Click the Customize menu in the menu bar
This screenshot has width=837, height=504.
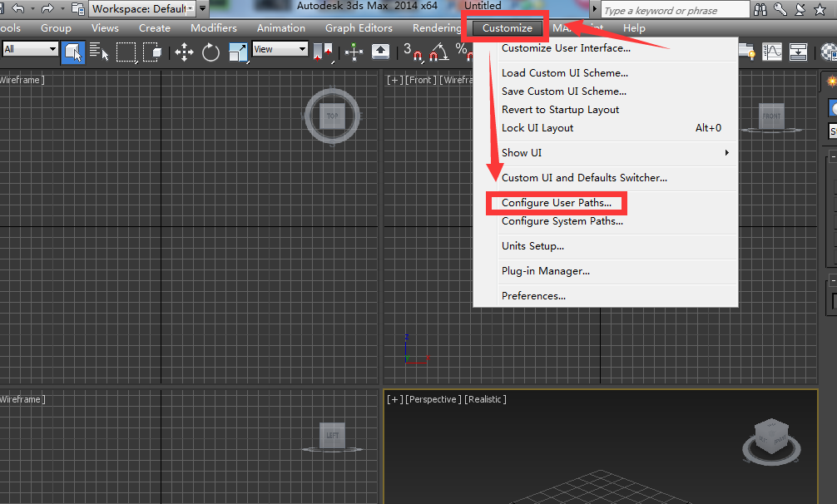pyautogui.click(x=508, y=28)
